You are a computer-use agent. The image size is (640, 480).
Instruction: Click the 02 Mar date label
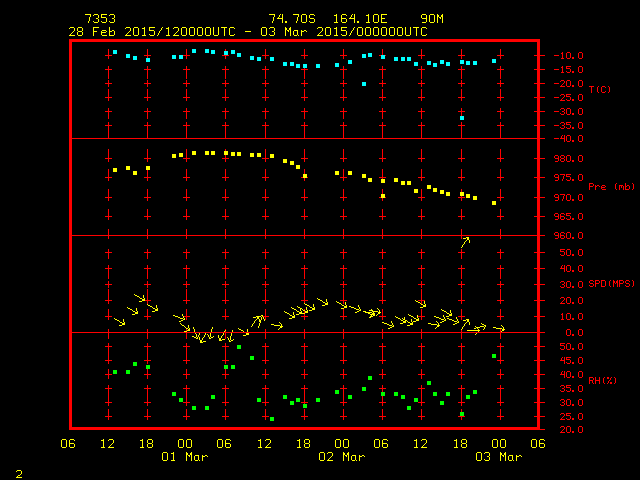[x=341, y=457]
